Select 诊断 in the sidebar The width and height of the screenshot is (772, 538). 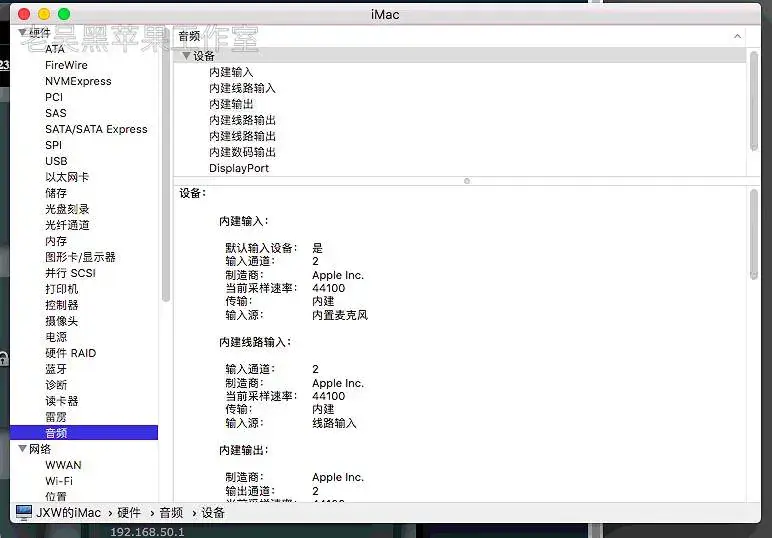[56, 385]
